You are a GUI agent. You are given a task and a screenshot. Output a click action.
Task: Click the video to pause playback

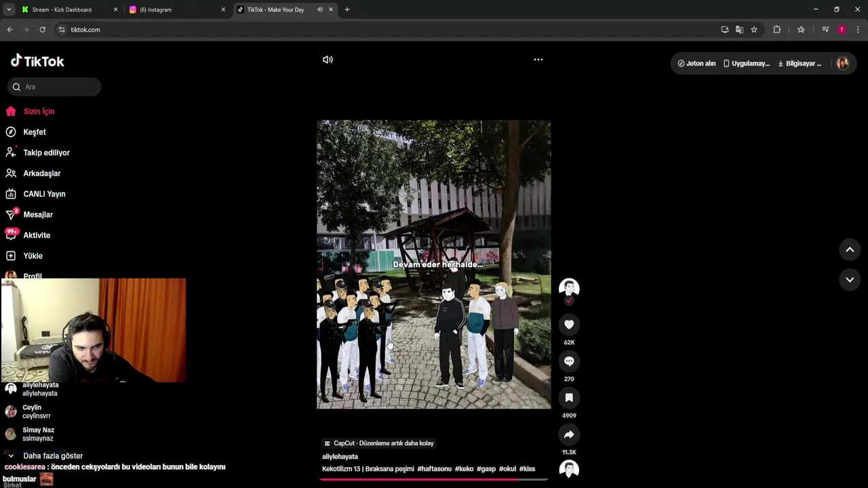click(434, 264)
